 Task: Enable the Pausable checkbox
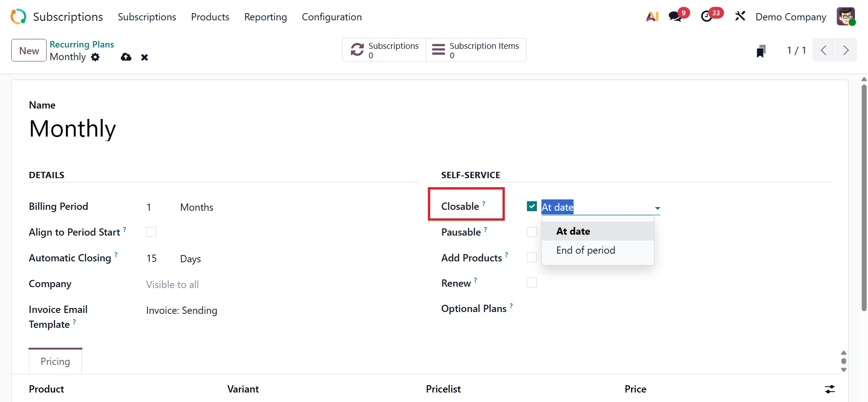[532, 232]
